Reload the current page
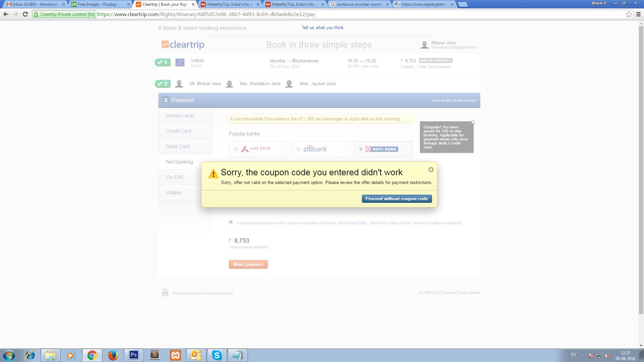Image resolution: width=644 pixels, height=362 pixels. click(25, 14)
